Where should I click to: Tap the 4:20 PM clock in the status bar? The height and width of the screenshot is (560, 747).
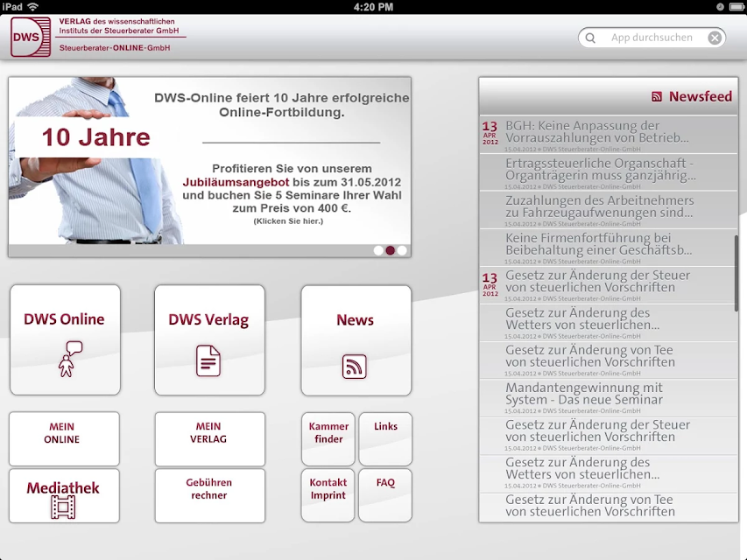pyautogui.click(x=373, y=7)
